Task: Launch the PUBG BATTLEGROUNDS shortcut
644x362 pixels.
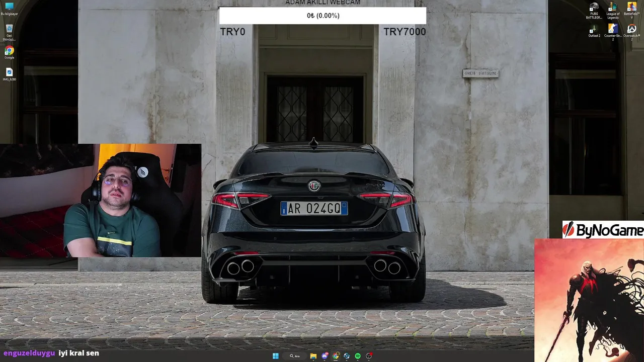Action: [x=594, y=11]
